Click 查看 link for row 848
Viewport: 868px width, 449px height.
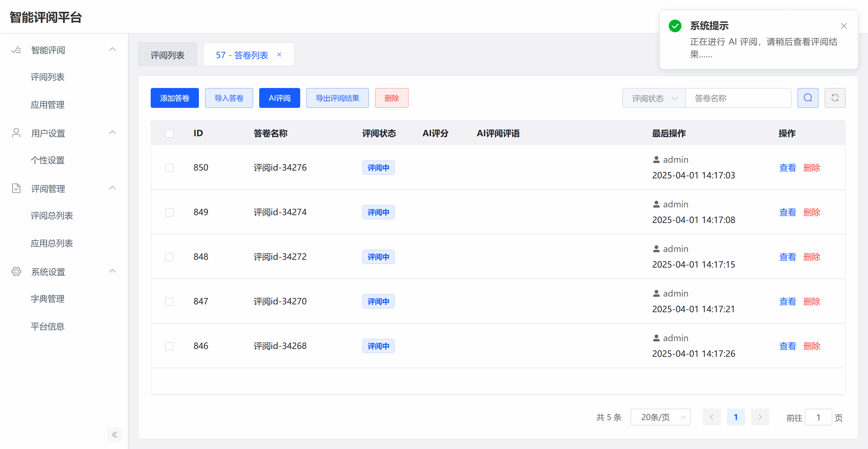point(787,257)
